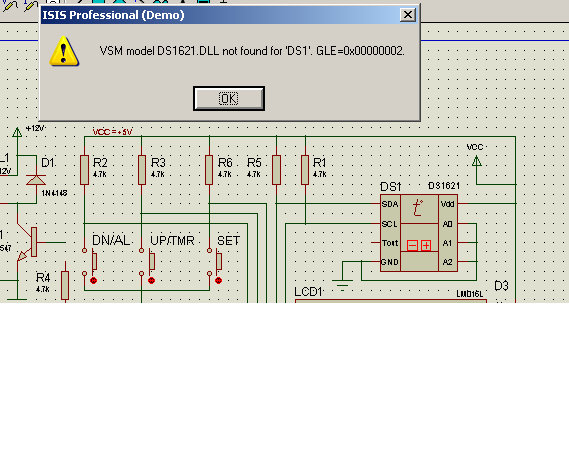Select resistor R4 body
Screen dimensions: 569x468
[65, 286]
